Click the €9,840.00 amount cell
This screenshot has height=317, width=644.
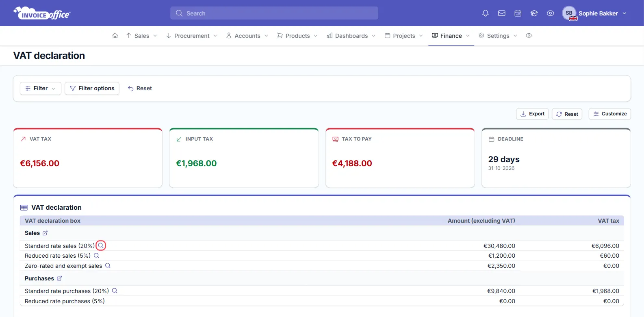tap(501, 291)
